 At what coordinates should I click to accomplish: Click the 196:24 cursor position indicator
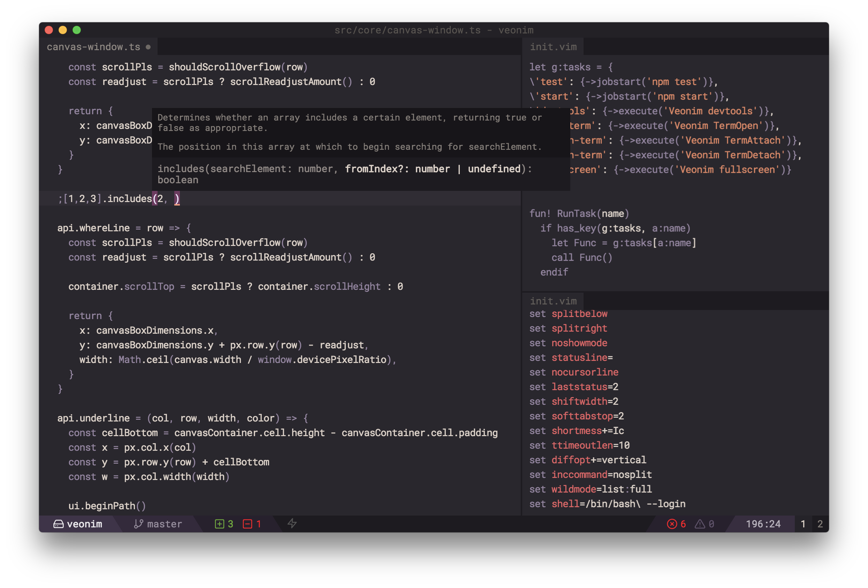[x=763, y=524]
